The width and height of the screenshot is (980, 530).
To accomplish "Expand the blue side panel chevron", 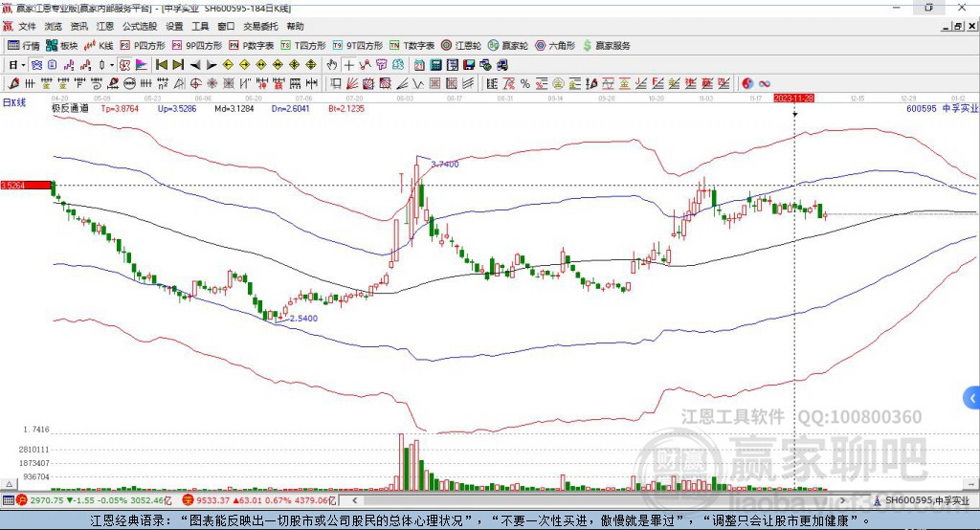I will (x=972, y=398).
